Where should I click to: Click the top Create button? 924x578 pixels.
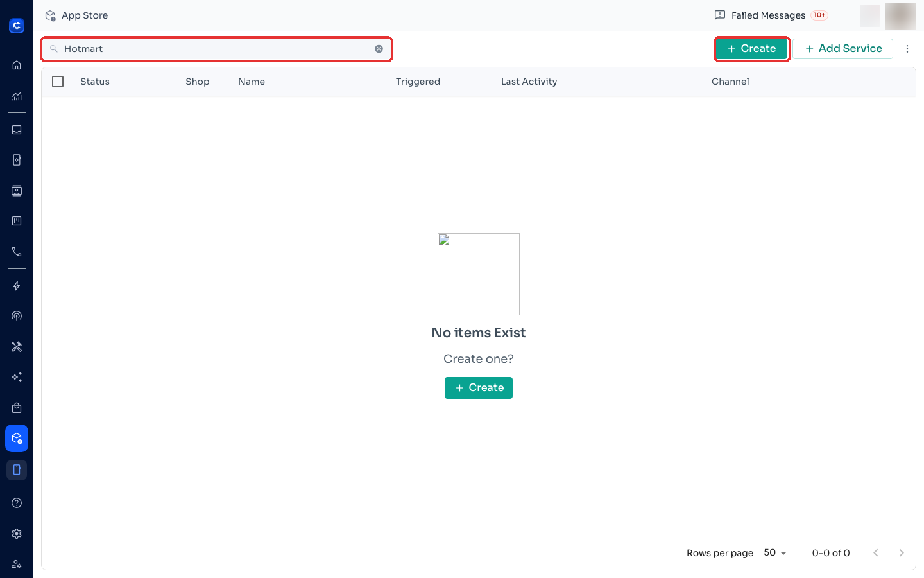tap(751, 49)
